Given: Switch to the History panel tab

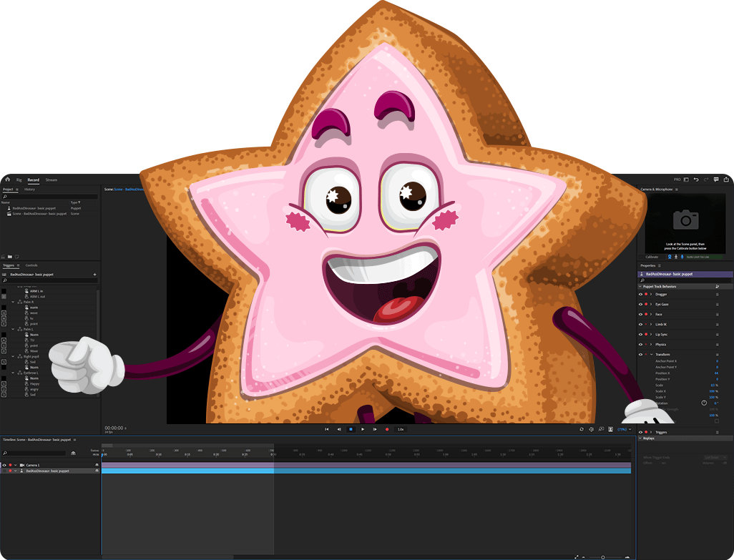Looking at the screenshot, I should [x=29, y=190].
